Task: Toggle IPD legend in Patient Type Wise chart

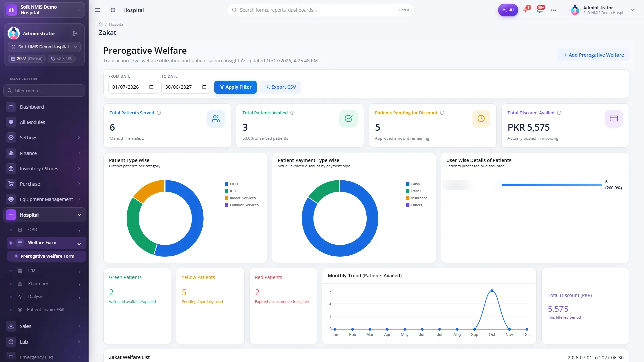Action: 231,191
